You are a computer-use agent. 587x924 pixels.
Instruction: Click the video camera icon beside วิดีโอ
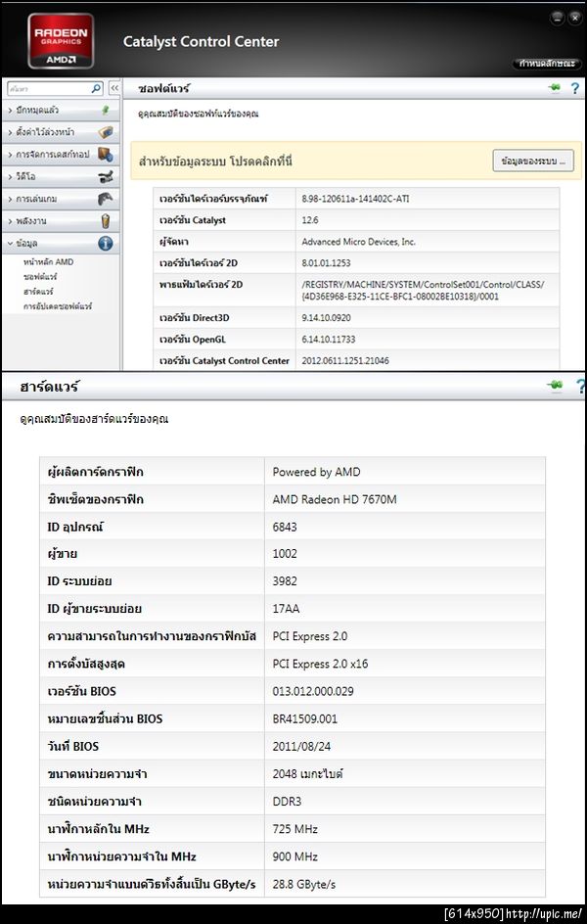[105, 176]
